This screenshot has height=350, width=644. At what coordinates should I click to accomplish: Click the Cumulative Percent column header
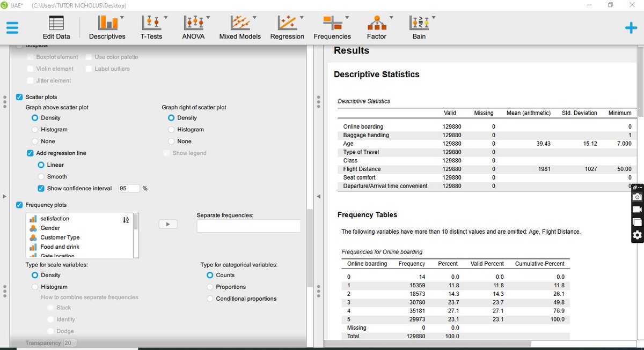[540, 264]
